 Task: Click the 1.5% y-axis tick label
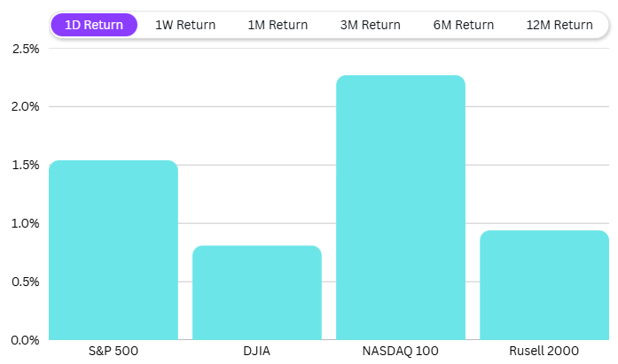coord(25,166)
